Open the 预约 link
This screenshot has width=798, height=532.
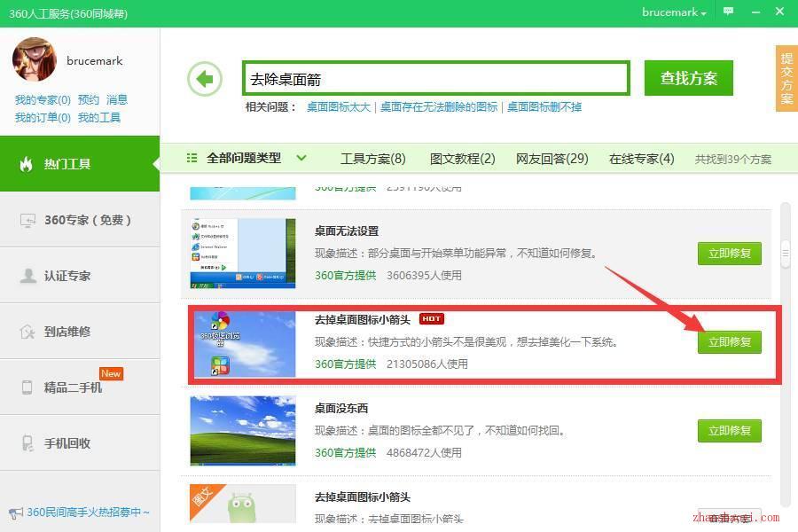89,100
